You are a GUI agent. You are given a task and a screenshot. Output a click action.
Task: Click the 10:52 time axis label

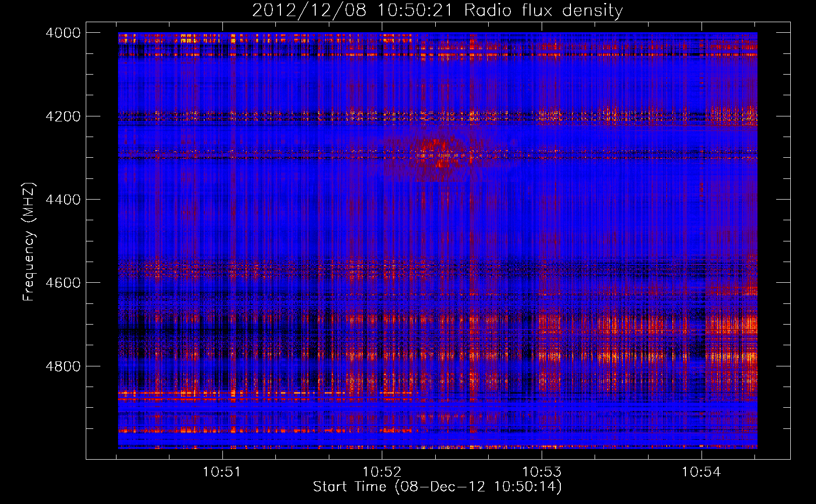[x=382, y=472]
